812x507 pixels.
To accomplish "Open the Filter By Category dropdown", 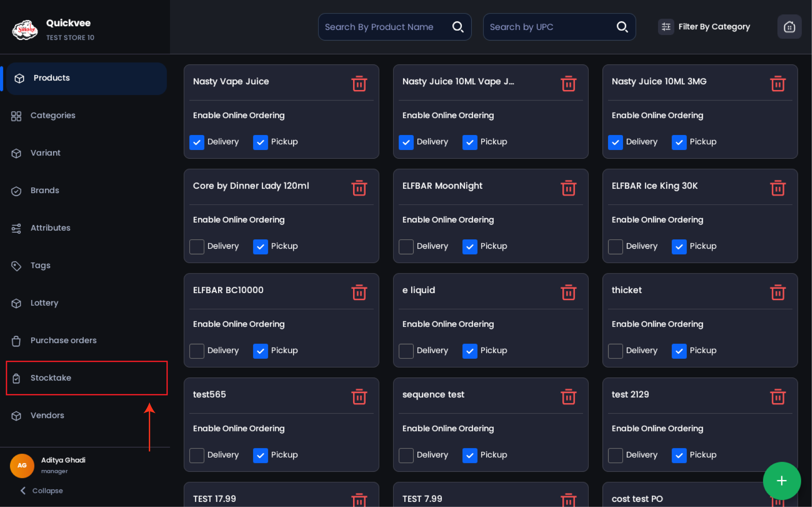I will point(704,26).
